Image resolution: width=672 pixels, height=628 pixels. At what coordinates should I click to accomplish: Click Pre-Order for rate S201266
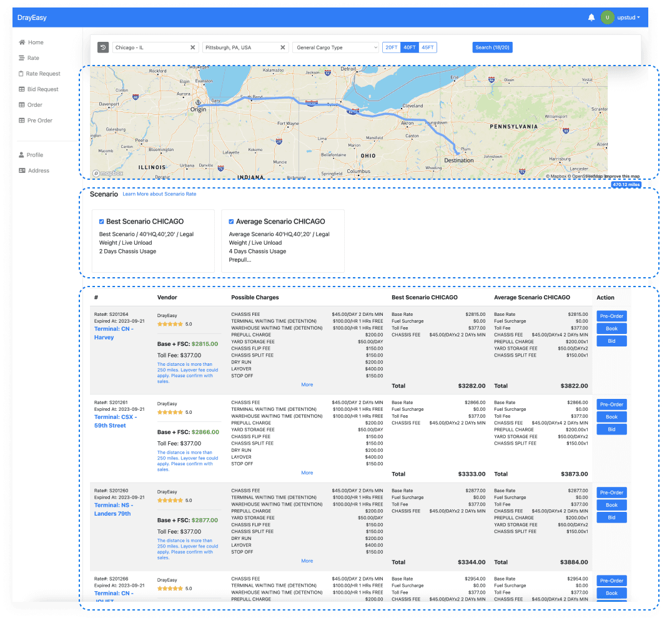(x=611, y=581)
